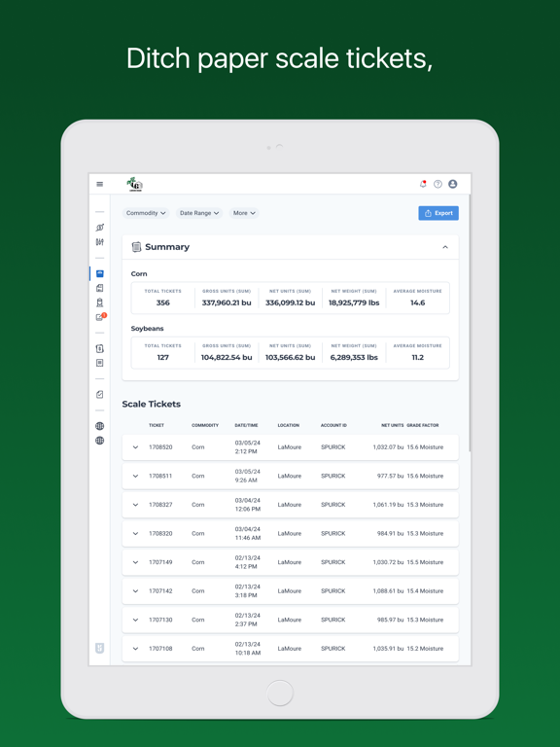Click the company logo in the header

[x=135, y=185]
